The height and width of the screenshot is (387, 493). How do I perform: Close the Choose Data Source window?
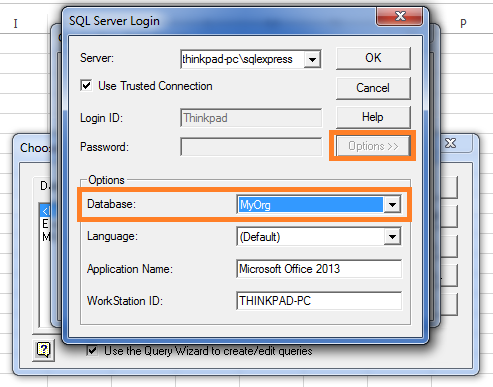[x=451, y=143]
